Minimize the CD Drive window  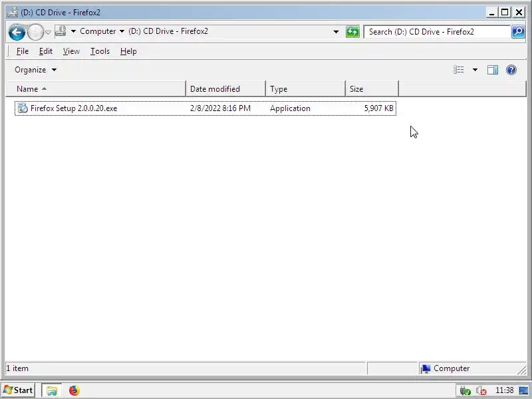point(491,13)
